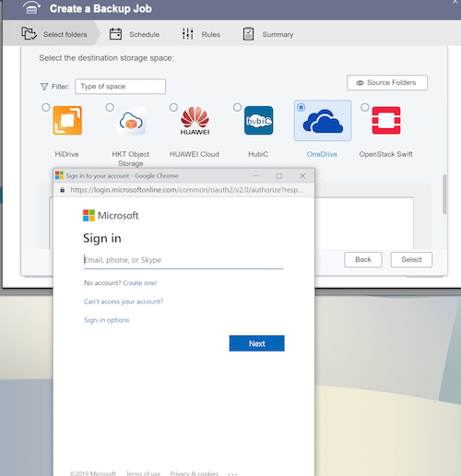Image resolution: width=461 pixels, height=476 pixels.
Task: Focus the Email, phone, or Skype field
Action: 183,260
